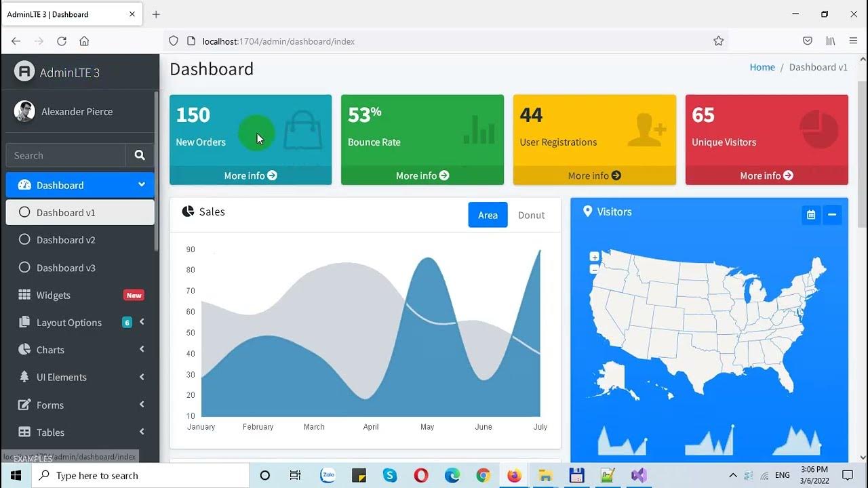Click the AdminLTE 3 logo icon

point(24,71)
